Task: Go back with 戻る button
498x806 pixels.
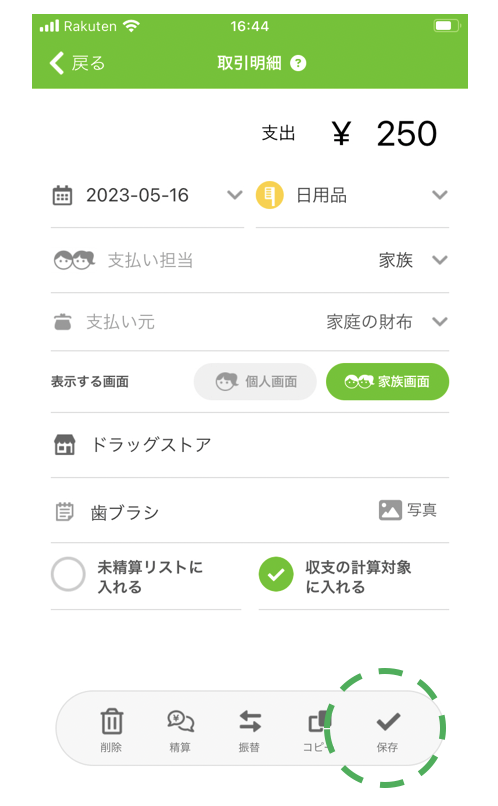Action: (77, 63)
